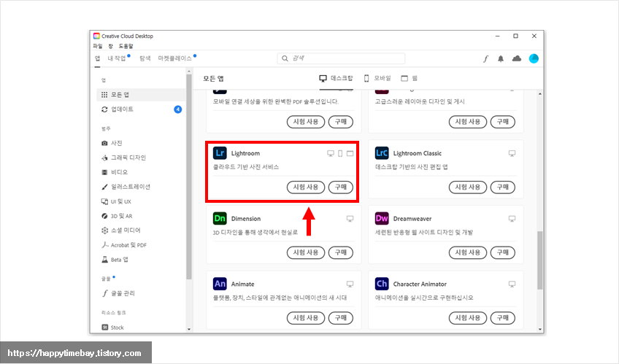Click 구매 for Character Animator
The width and height of the screenshot is (619, 364).
pyautogui.click(x=502, y=318)
